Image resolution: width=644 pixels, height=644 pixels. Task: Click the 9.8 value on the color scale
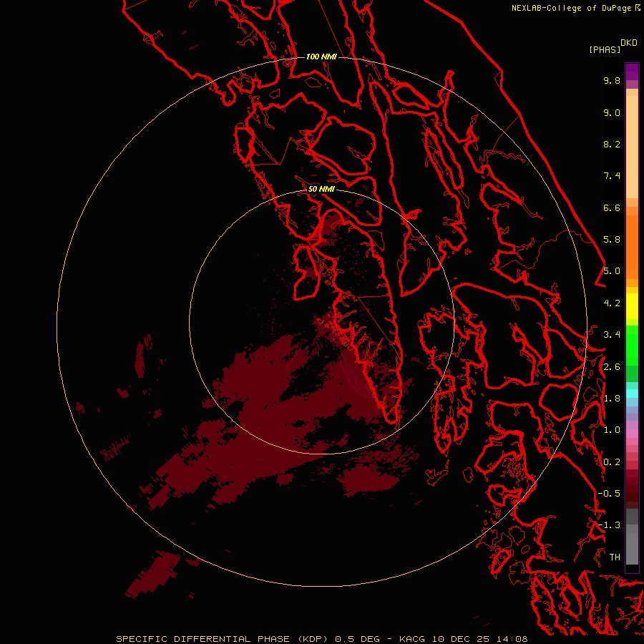[612, 80]
